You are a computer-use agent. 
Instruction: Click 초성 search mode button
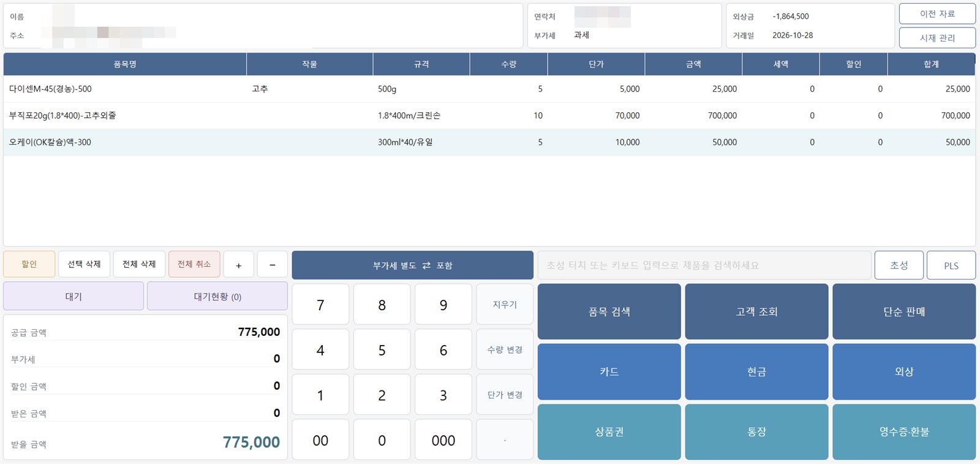(899, 265)
